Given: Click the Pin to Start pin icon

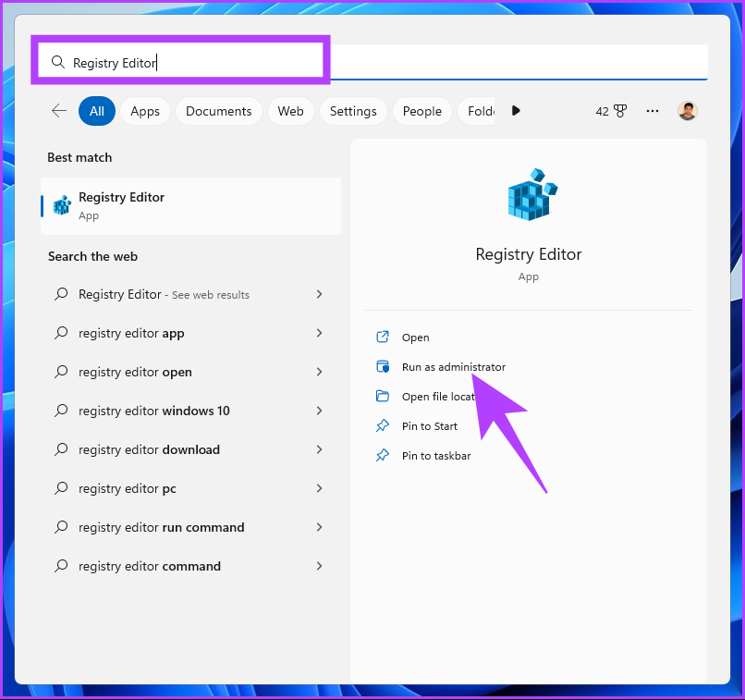Looking at the screenshot, I should tap(383, 426).
